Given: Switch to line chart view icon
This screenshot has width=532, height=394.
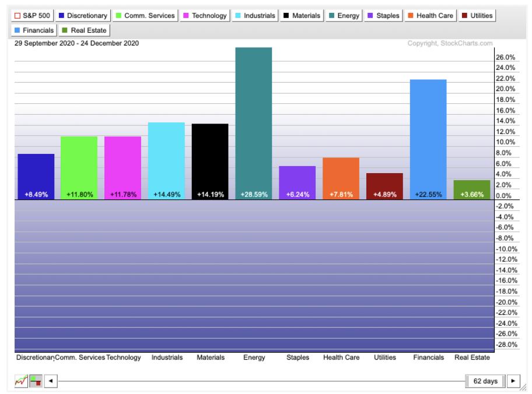Looking at the screenshot, I should click(22, 381).
